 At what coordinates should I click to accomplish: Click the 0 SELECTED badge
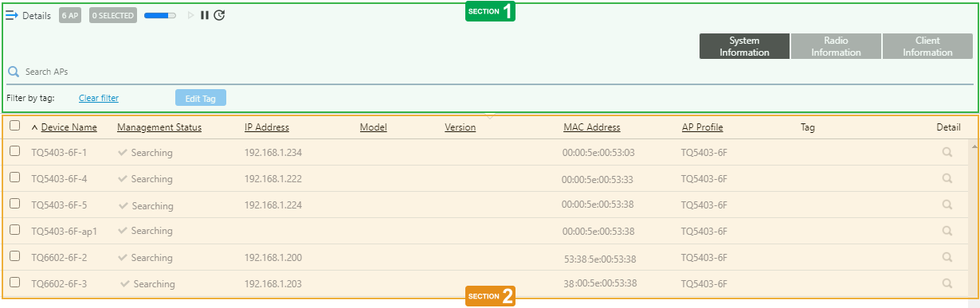pyautogui.click(x=112, y=15)
